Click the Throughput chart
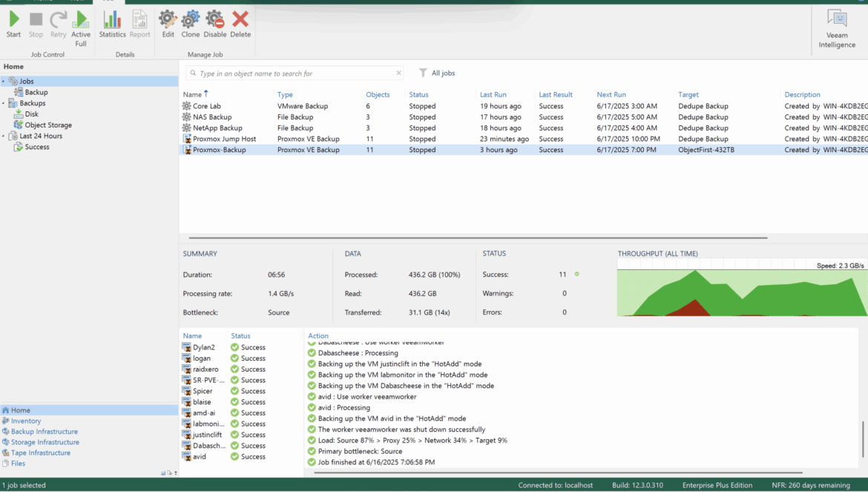 (x=742, y=288)
